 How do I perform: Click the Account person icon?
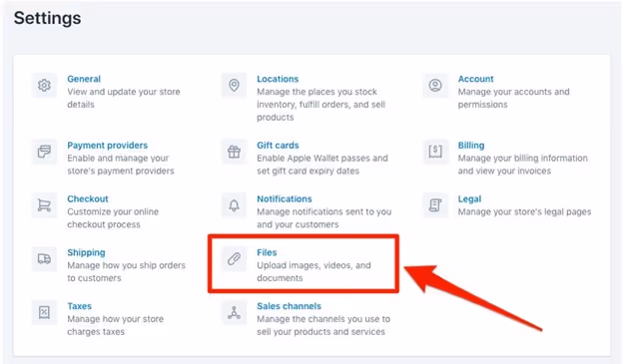click(435, 86)
